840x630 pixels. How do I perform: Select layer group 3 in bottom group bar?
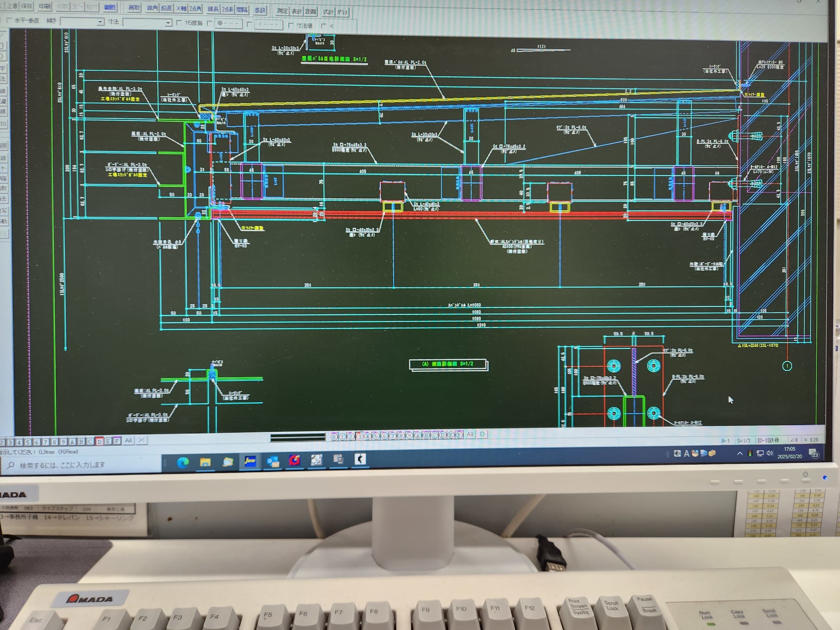[x=359, y=436]
